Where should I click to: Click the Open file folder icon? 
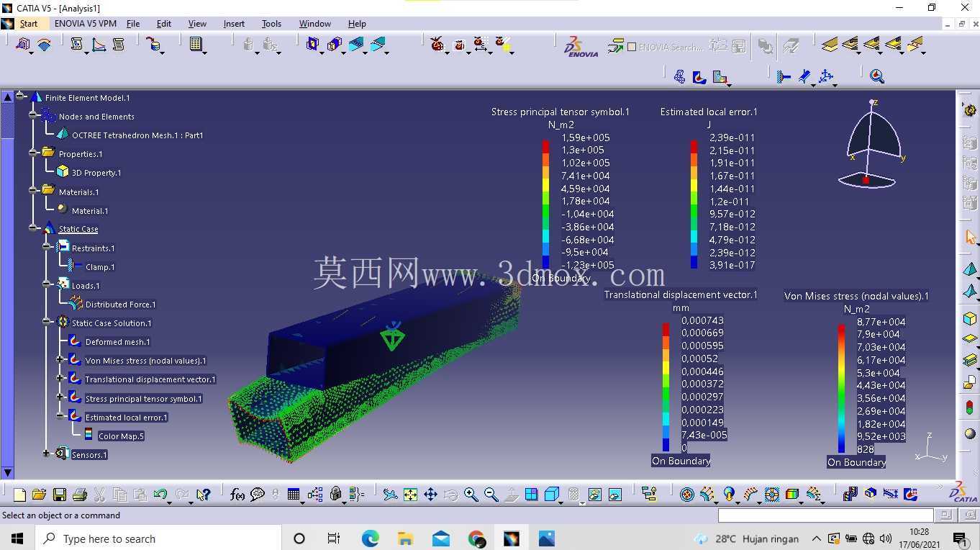pos(40,495)
